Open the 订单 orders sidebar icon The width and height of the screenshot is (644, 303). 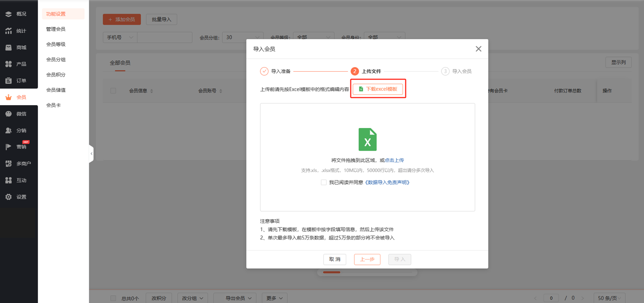(8, 81)
